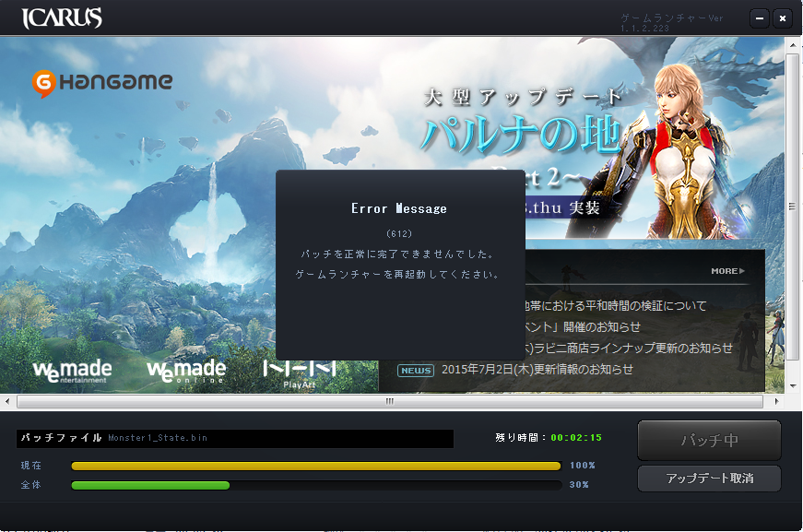
Task: Open the ラビニ商店ラインナップ更新 news item
Action: pos(629,349)
